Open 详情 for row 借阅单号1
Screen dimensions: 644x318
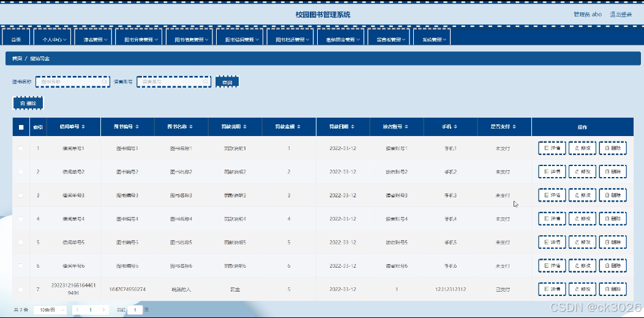[x=552, y=148]
